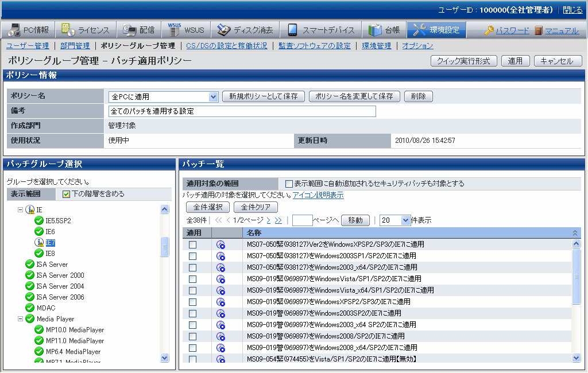Open the 件表示 page size dropdown
The width and height of the screenshot is (588, 373).
405,220
